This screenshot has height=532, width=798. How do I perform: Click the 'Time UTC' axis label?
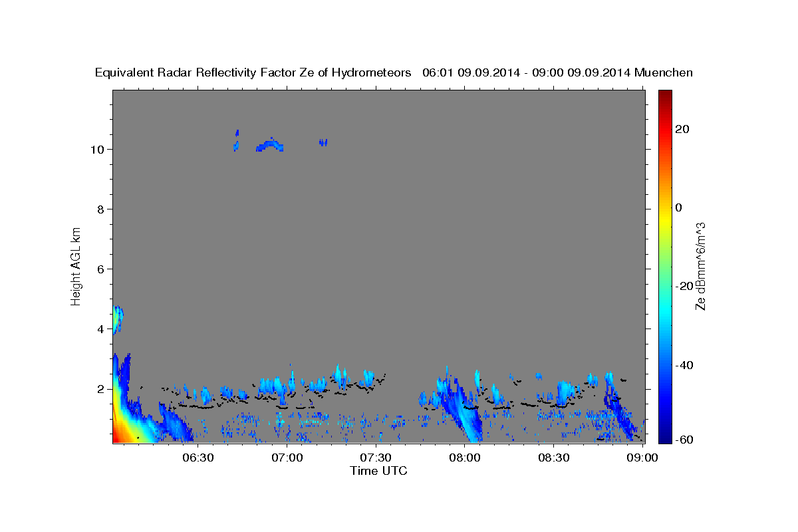[x=378, y=471]
